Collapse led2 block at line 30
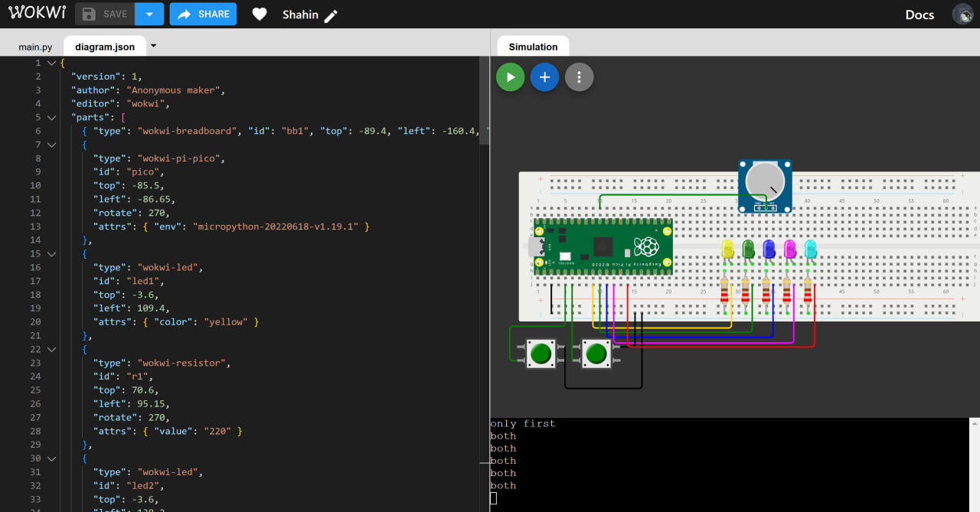 pos(51,458)
